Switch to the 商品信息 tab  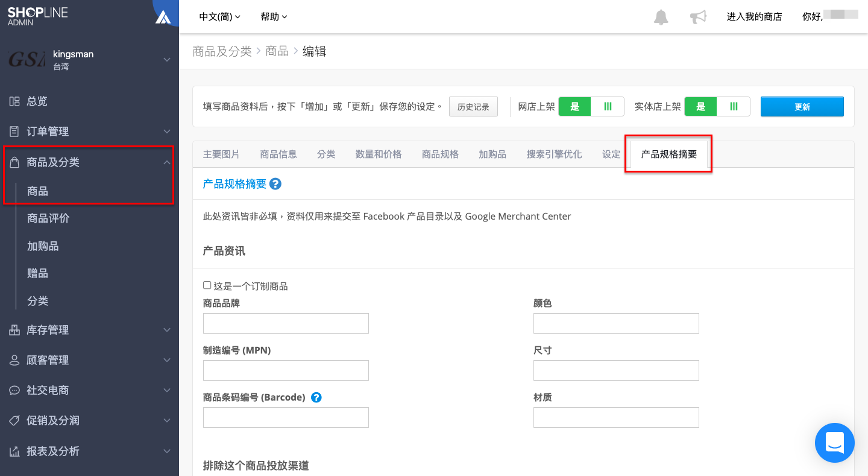[278, 154]
